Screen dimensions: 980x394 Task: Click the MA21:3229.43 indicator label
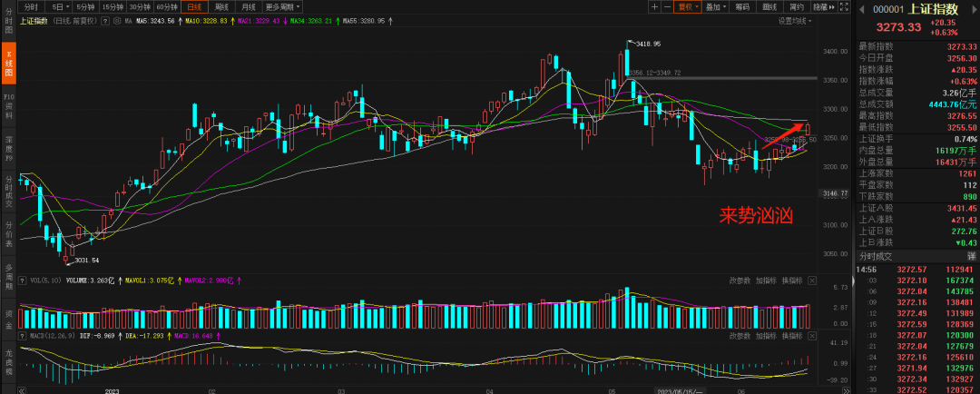point(258,21)
